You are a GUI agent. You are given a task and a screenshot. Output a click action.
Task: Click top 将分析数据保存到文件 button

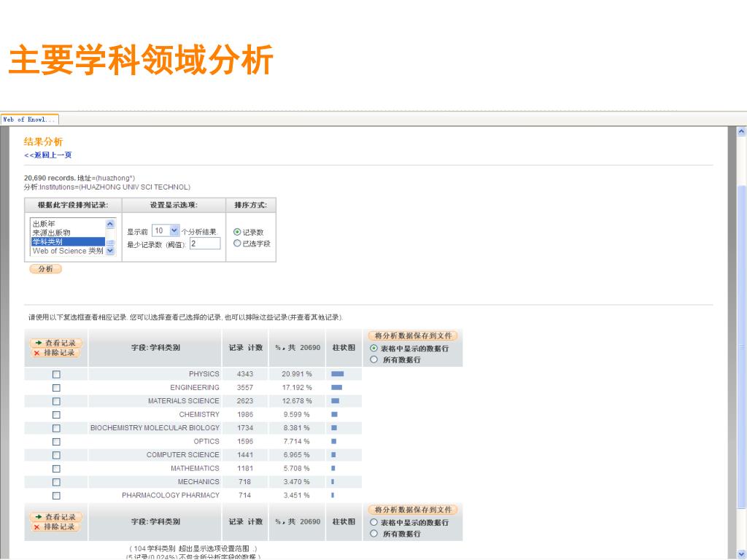pyautogui.click(x=413, y=335)
